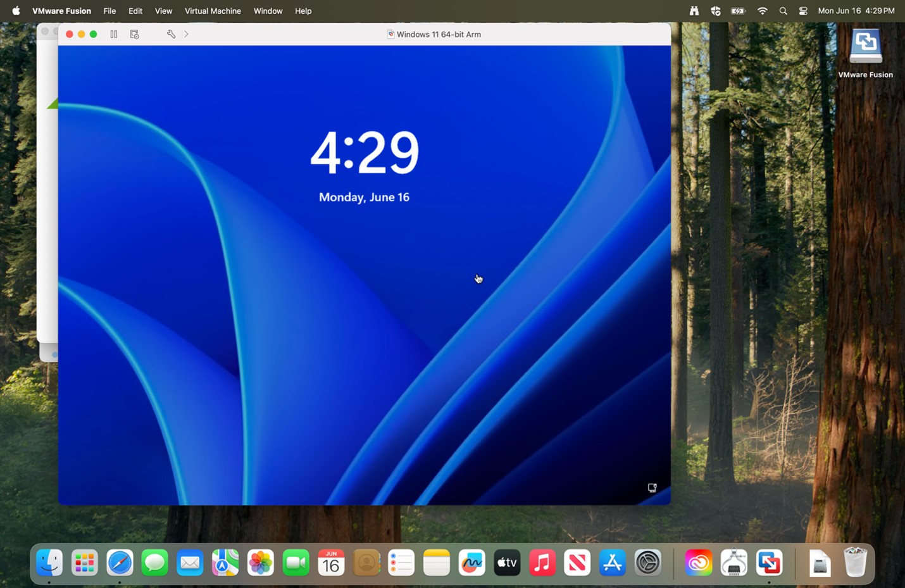Open System Information from the Dock
Screen dimensions: 905x588
click(x=734, y=562)
